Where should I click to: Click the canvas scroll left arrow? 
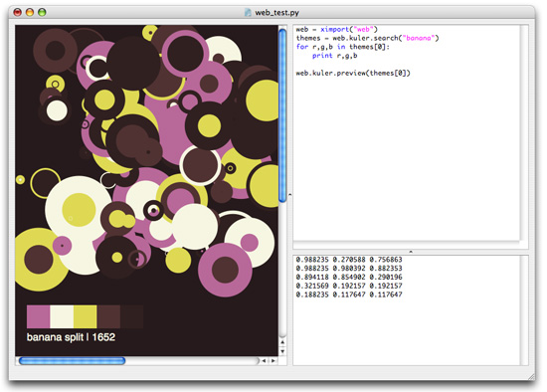tap(265, 360)
